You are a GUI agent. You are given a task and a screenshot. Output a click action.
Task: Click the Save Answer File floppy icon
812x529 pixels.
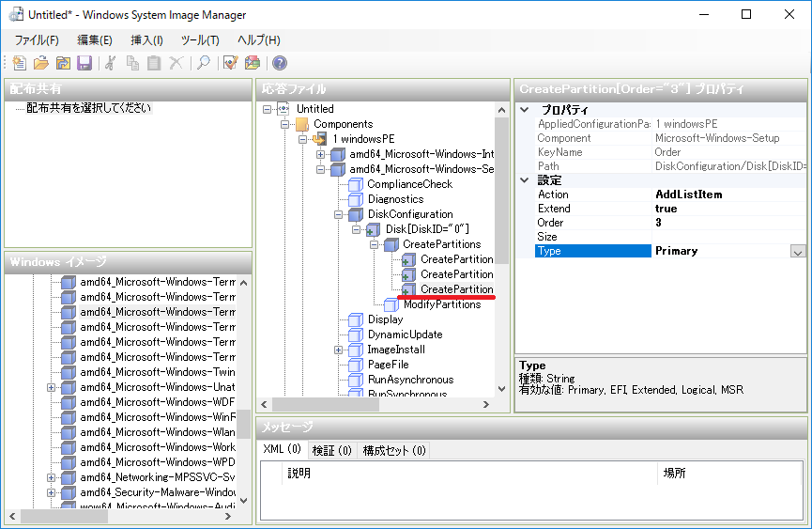(84, 63)
